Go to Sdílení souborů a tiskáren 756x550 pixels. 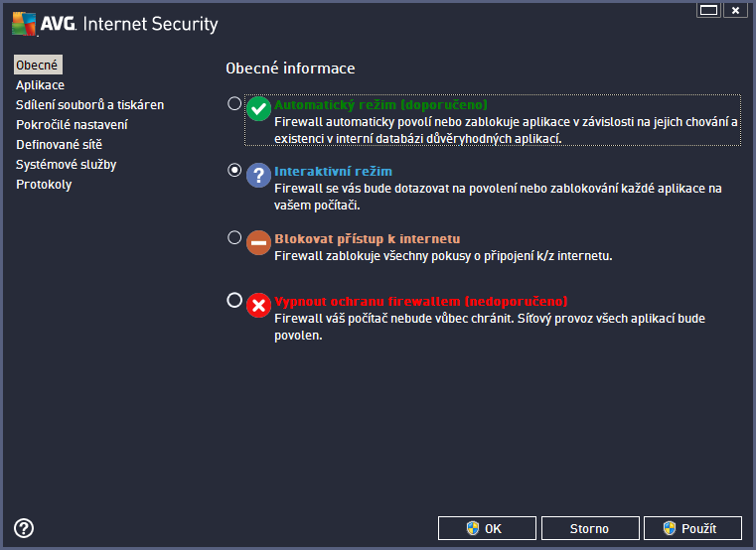[89, 105]
